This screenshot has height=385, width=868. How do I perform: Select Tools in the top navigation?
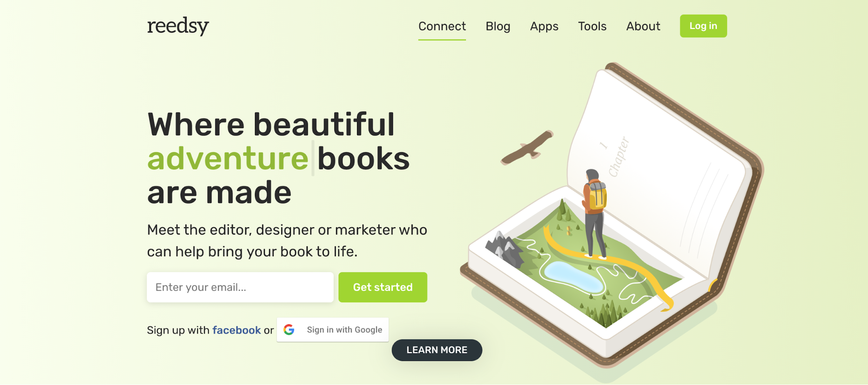coord(592,27)
